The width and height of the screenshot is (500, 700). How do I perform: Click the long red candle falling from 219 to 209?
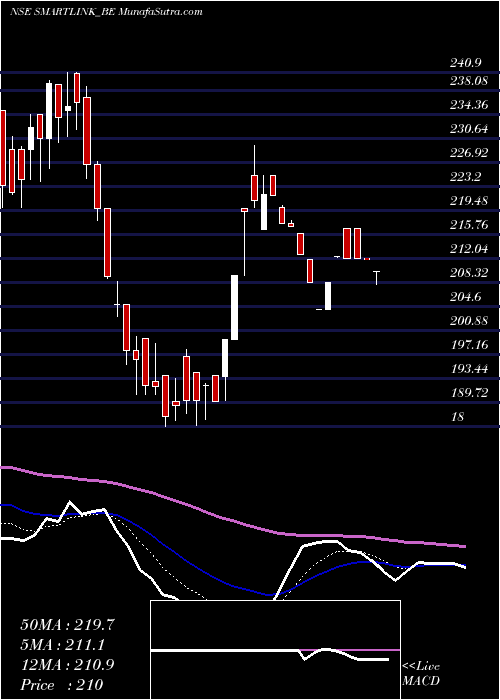[x=107, y=243]
